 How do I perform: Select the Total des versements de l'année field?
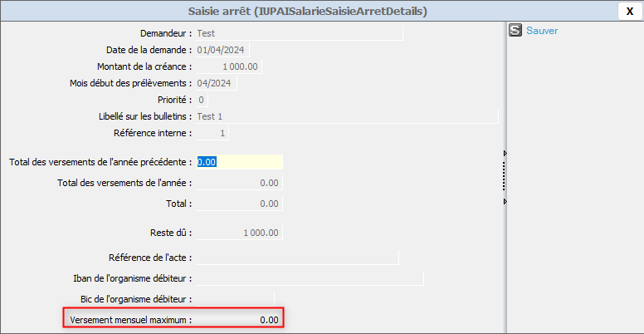tap(239, 183)
